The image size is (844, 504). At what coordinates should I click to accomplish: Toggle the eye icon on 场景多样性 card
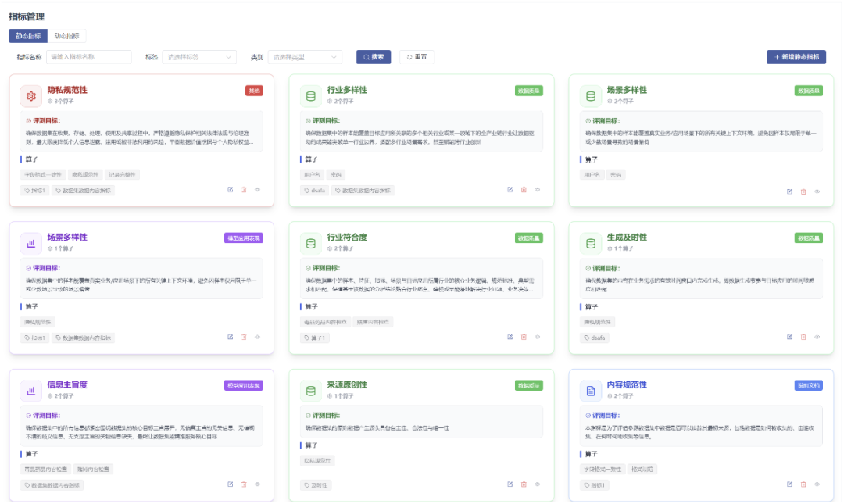point(818,190)
